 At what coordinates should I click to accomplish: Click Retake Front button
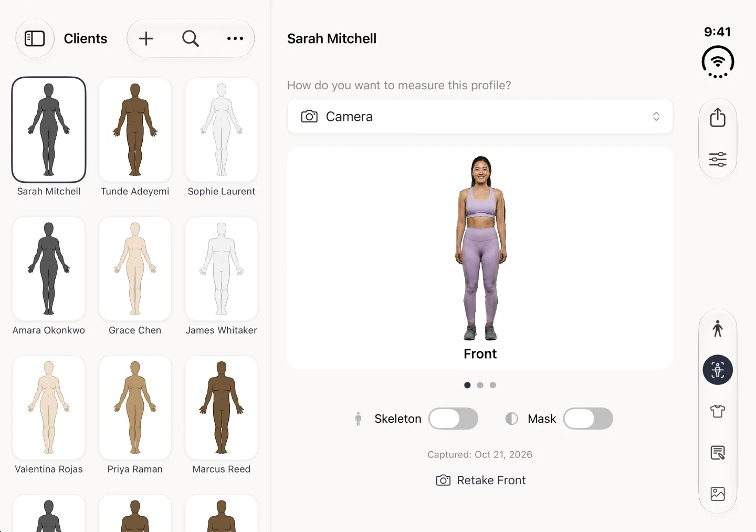tap(480, 480)
